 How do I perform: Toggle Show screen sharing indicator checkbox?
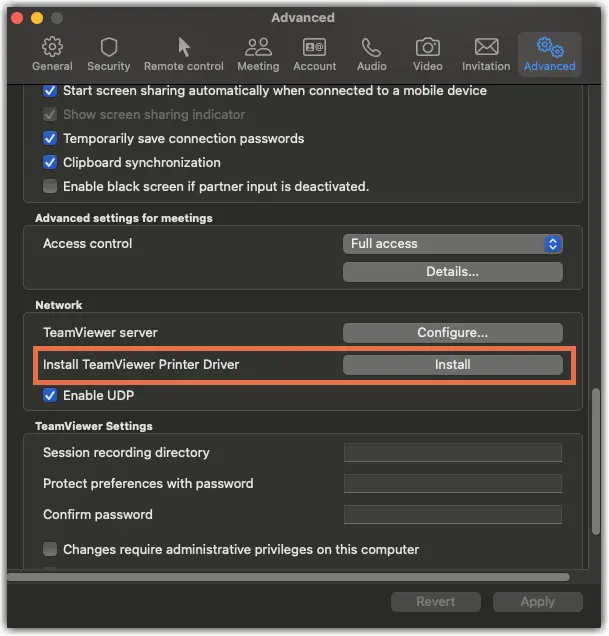click(50, 114)
